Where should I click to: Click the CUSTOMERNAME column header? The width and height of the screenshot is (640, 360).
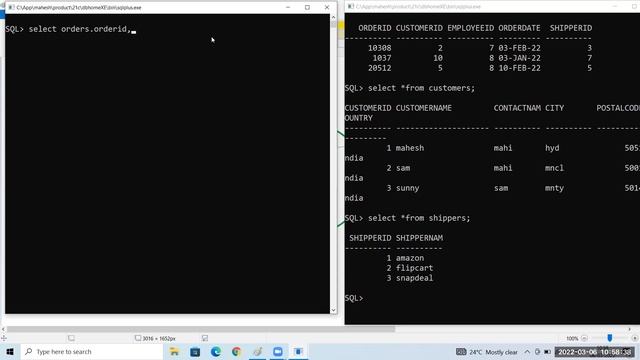pos(424,108)
